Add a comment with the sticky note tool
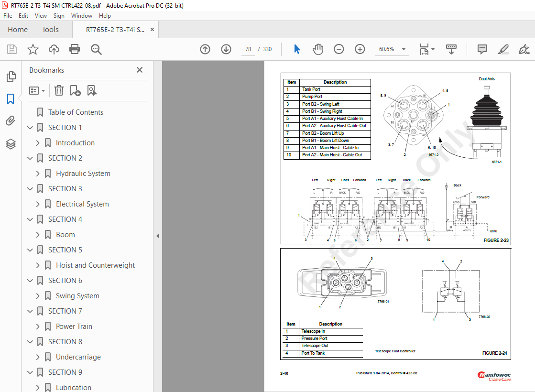This screenshot has width=535, height=392. pos(482,49)
